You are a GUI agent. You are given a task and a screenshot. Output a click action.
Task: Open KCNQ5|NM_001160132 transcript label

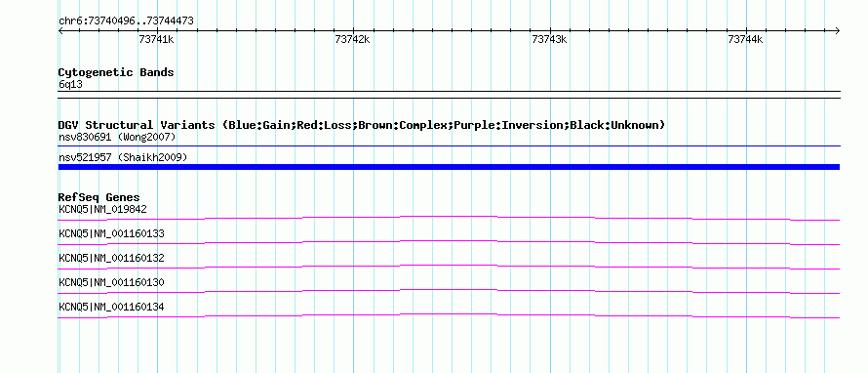click(x=111, y=259)
